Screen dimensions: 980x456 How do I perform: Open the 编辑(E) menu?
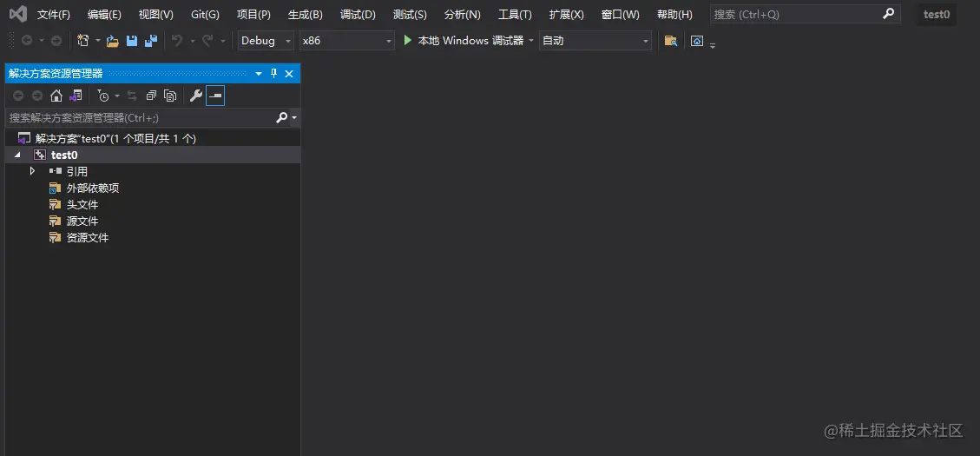(104, 15)
